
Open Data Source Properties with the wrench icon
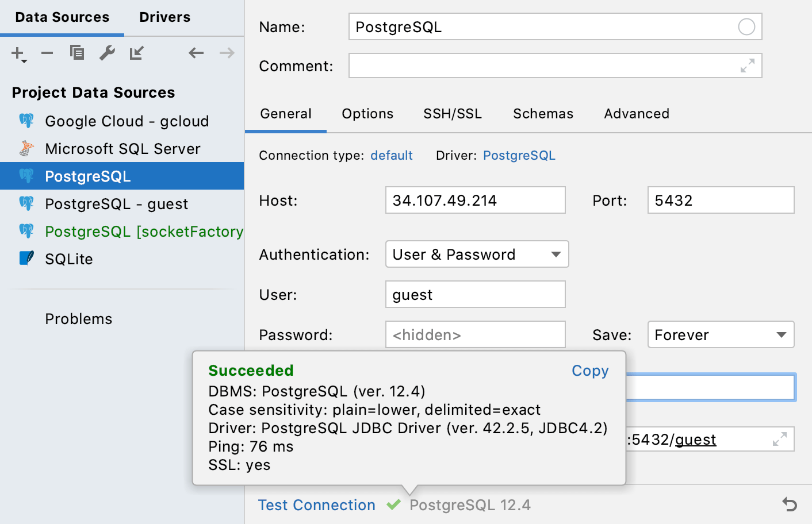coord(107,53)
